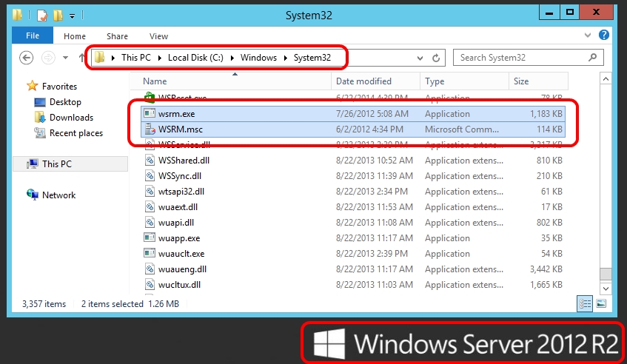Image resolution: width=627 pixels, height=364 pixels.
Task: Click the Forward navigation arrow
Action: tap(48, 58)
